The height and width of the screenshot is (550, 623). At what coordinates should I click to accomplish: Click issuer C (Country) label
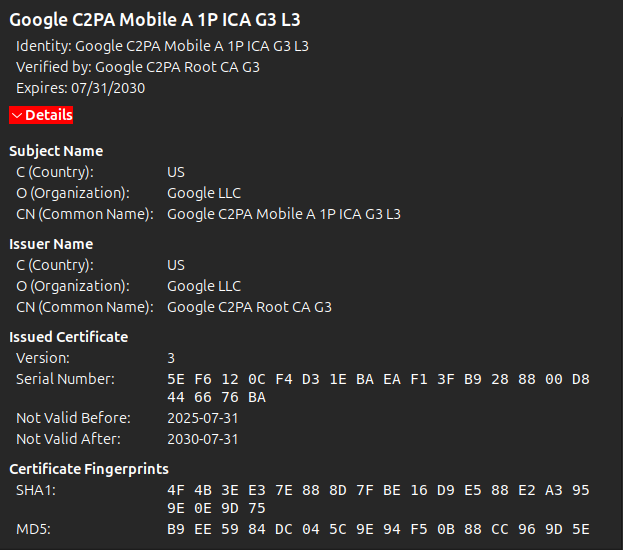(x=55, y=265)
